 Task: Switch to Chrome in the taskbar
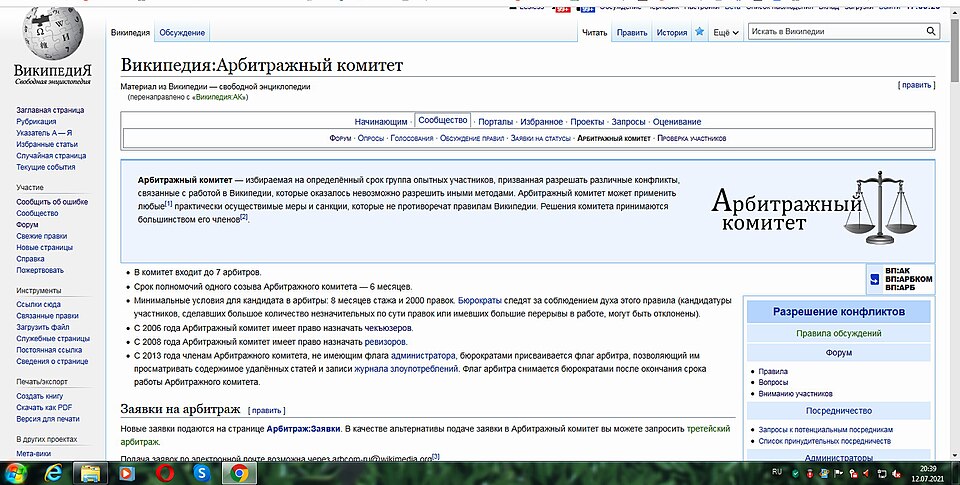pos(239,473)
